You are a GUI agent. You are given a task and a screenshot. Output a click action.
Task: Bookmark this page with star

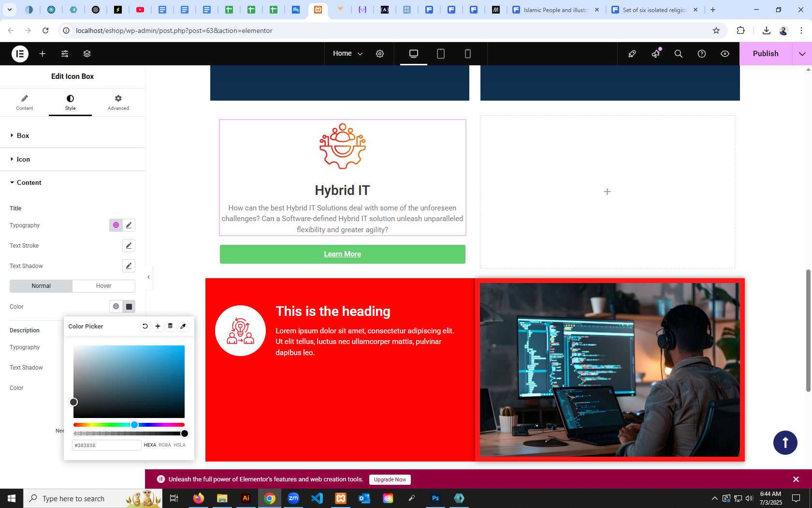pyautogui.click(x=716, y=30)
